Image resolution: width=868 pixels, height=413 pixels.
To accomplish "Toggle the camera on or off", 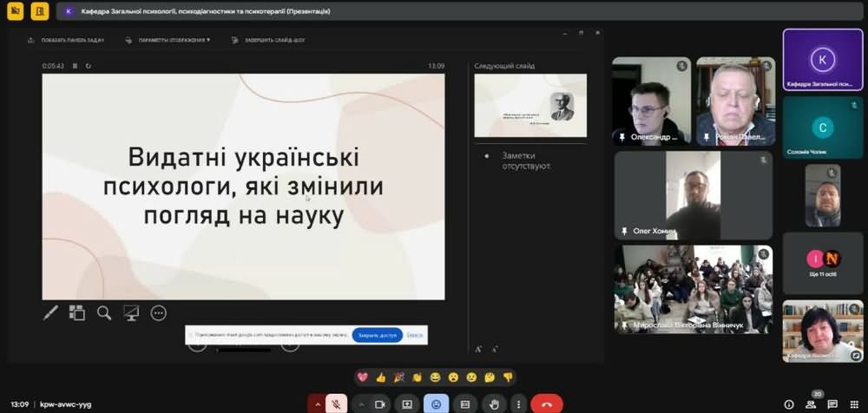I will pyautogui.click(x=379, y=404).
